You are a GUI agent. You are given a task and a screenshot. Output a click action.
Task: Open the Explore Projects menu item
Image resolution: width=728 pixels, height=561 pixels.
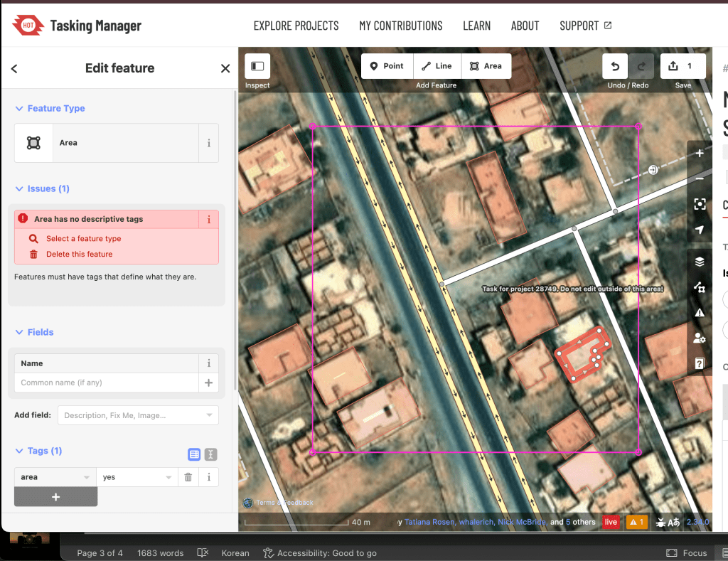click(296, 26)
